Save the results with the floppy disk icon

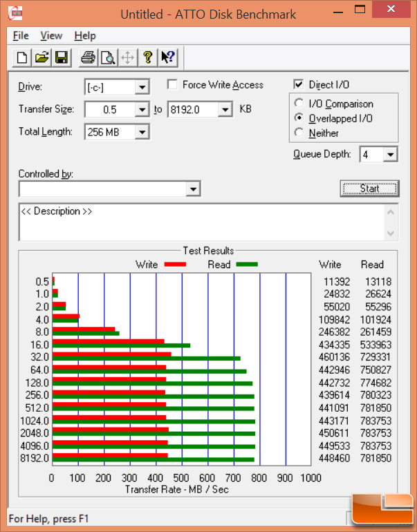pos(62,57)
